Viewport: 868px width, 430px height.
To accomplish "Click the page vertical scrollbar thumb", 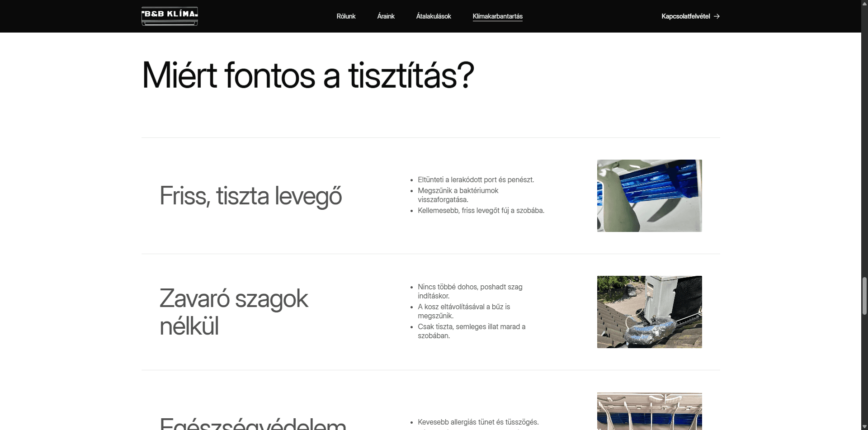I will tap(864, 296).
